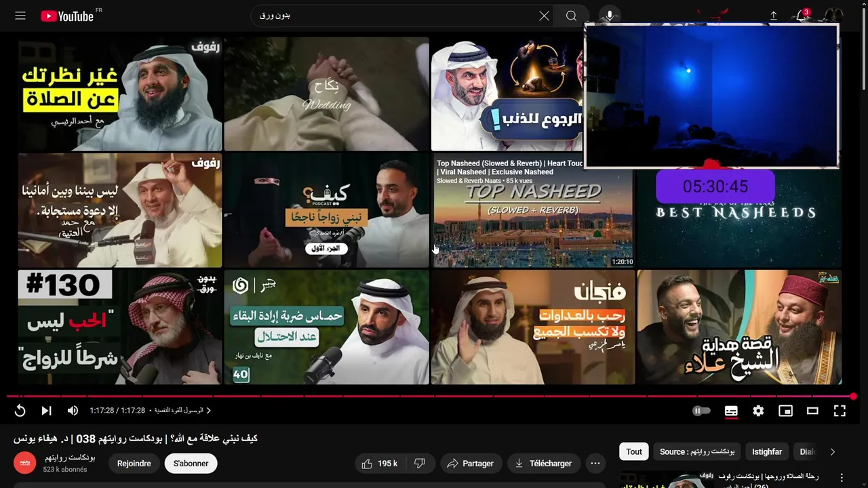
Task: Open Wedding nikah suggested video
Action: click(326, 94)
